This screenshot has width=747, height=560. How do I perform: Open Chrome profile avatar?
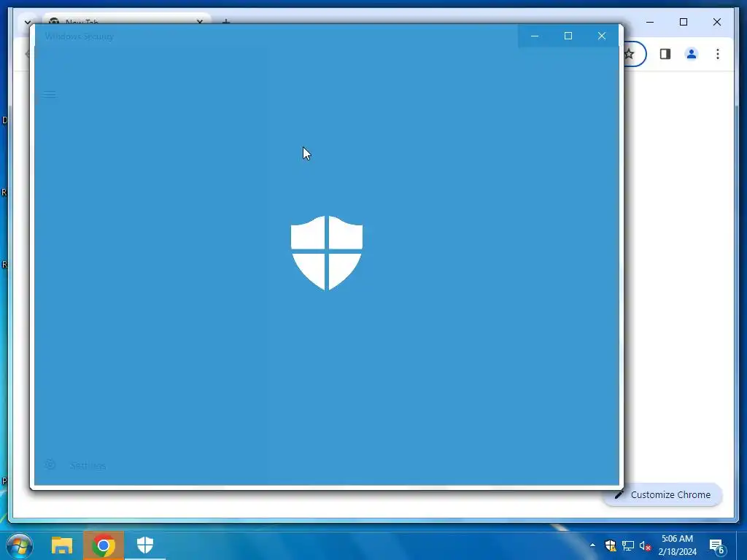tap(692, 54)
